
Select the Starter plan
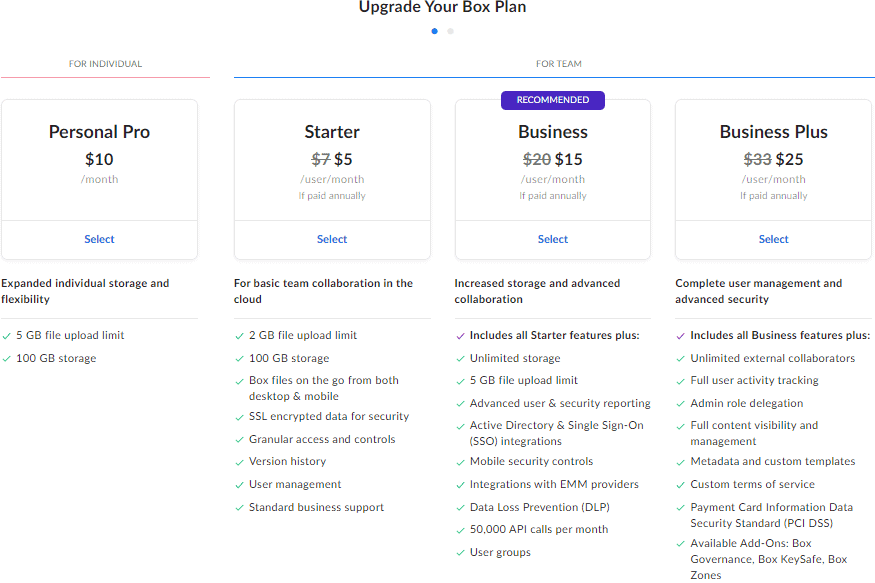pyautogui.click(x=332, y=239)
